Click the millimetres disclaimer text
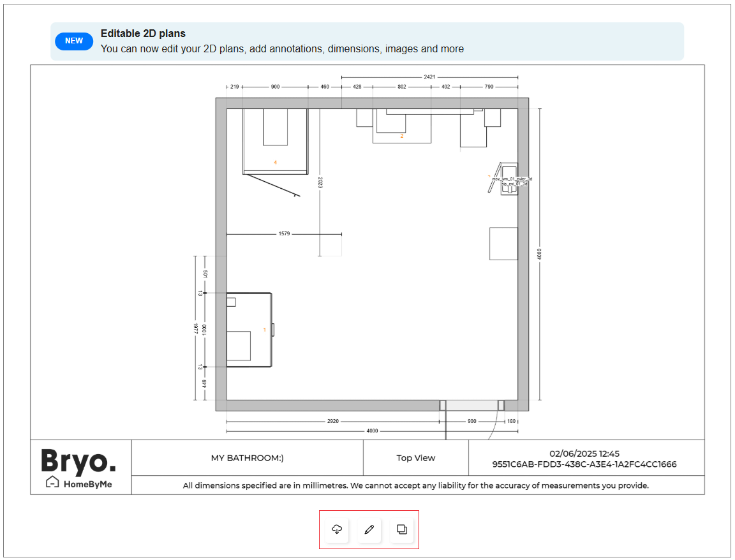The height and width of the screenshot is (560, 735). [415, 485]
